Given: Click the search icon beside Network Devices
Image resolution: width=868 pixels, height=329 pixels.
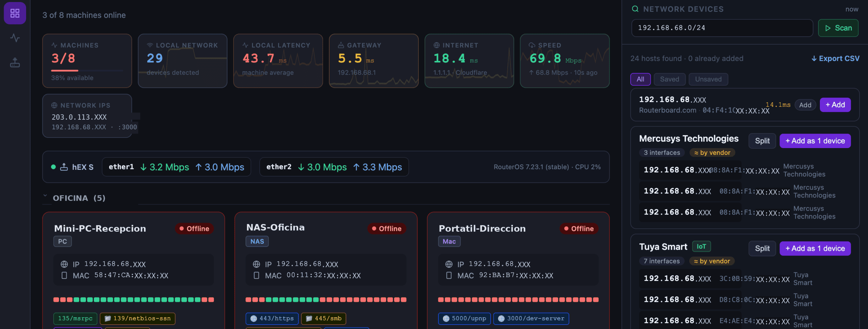Looking at the screenshot, I should (635, 9).
